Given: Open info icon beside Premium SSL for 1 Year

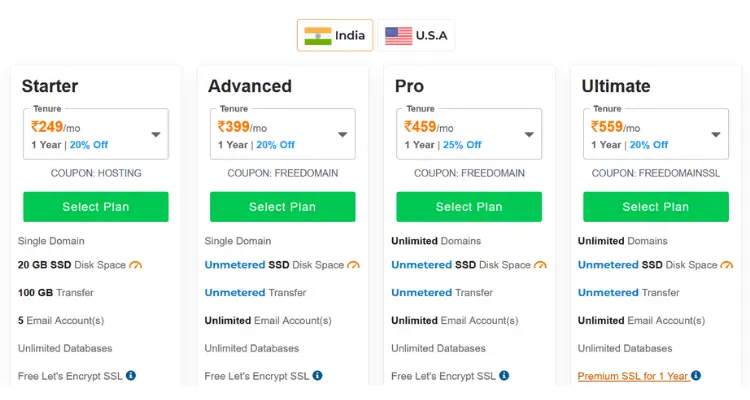Looking at the screenshot, I should pos(696,376).
